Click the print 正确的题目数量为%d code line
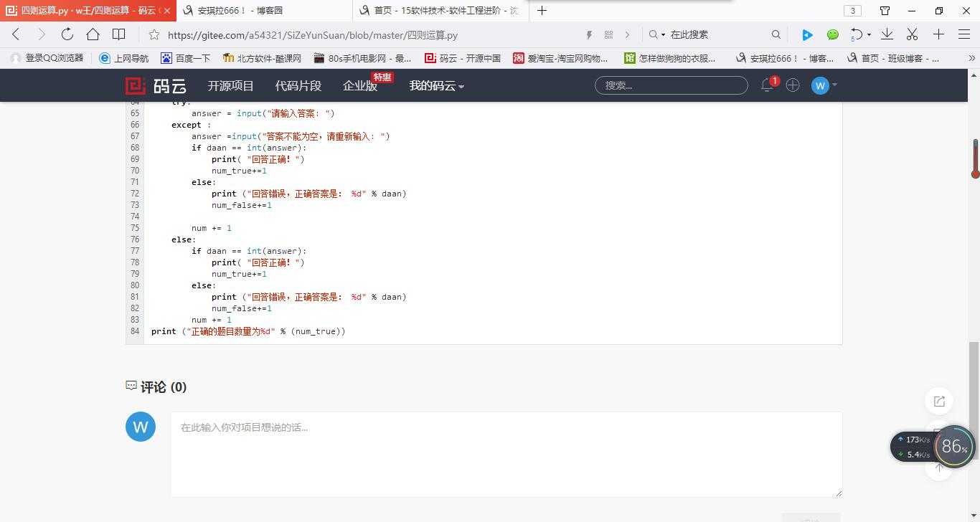Screen dimensions: 980x522 248,331
